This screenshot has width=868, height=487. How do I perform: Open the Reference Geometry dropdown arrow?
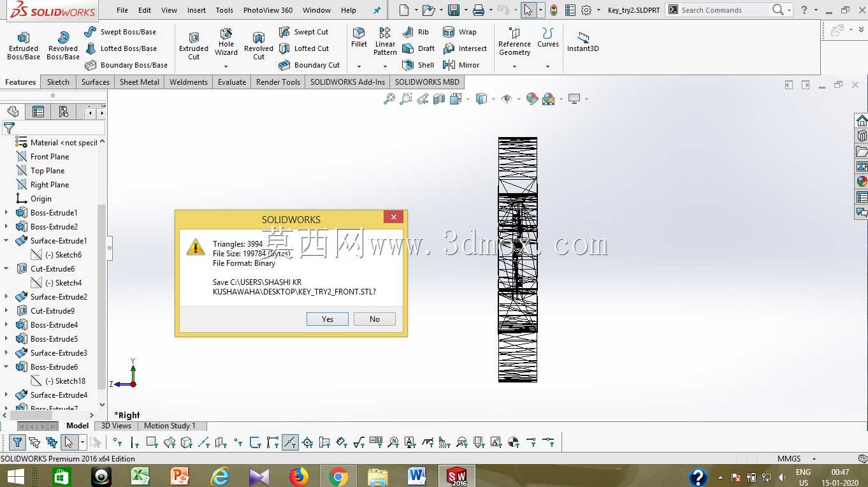click(x=514, y=66)
